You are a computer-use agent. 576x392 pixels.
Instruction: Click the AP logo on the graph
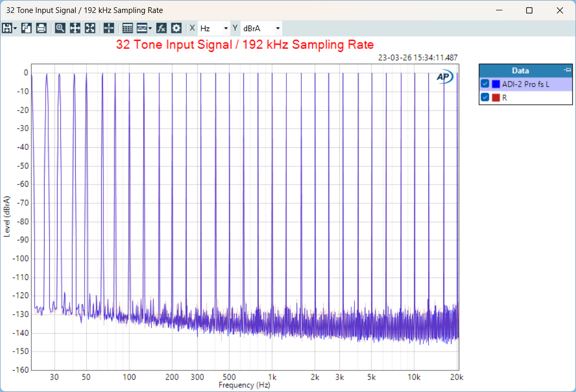[x=444, y=76]
